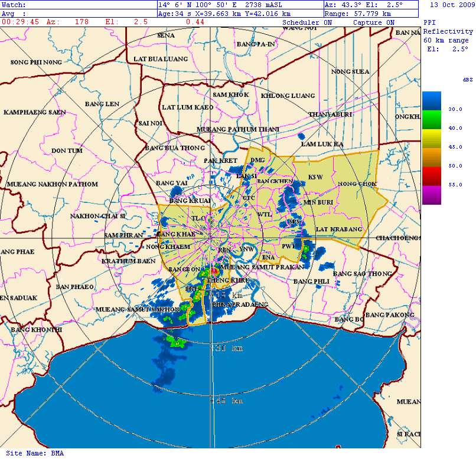Pick the yellow 45 dBZ legend band
476x459 pixels.
[431, 139]
